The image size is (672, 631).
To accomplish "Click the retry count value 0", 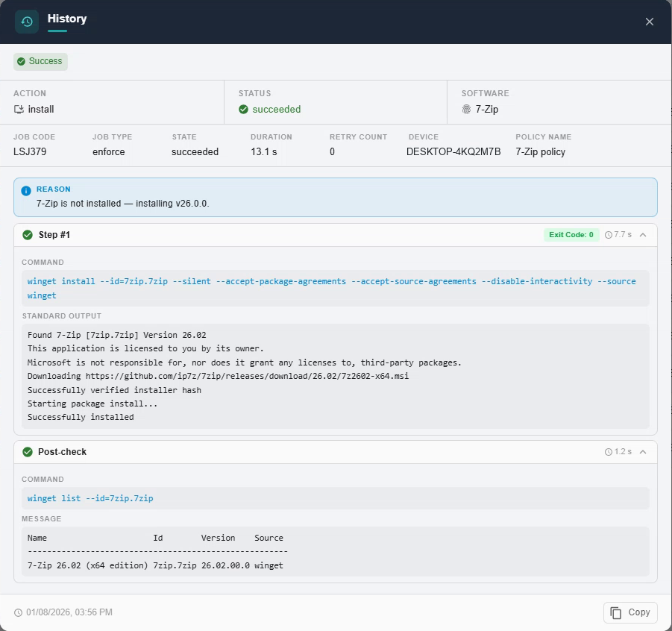I will click(332, 151).
